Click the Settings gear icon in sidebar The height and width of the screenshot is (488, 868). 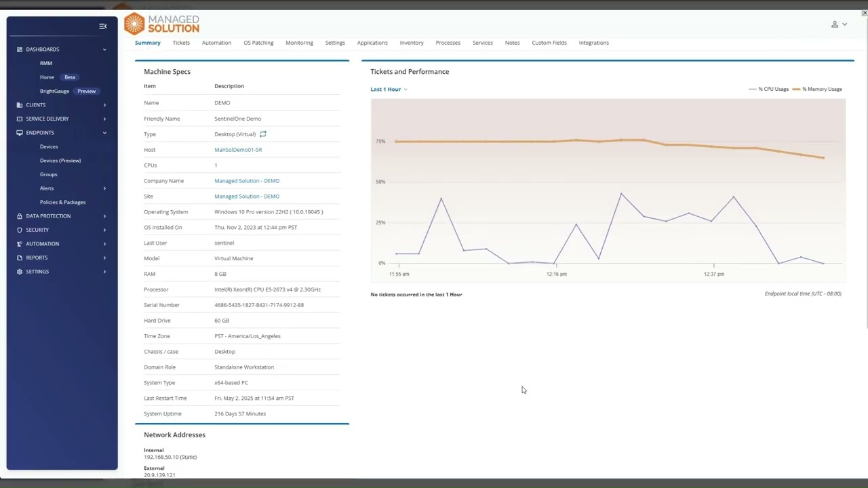[20, 272]
